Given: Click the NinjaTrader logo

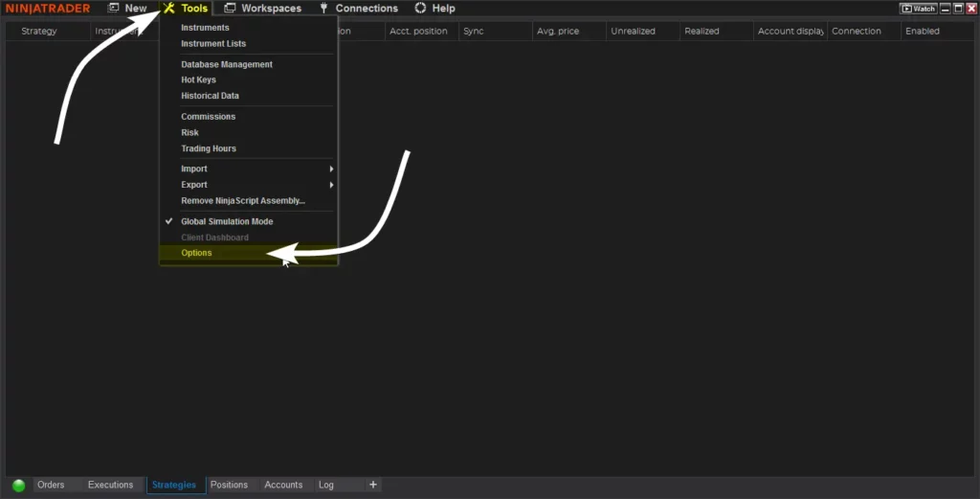Looking at the screenshot, I should pos(48,8).
